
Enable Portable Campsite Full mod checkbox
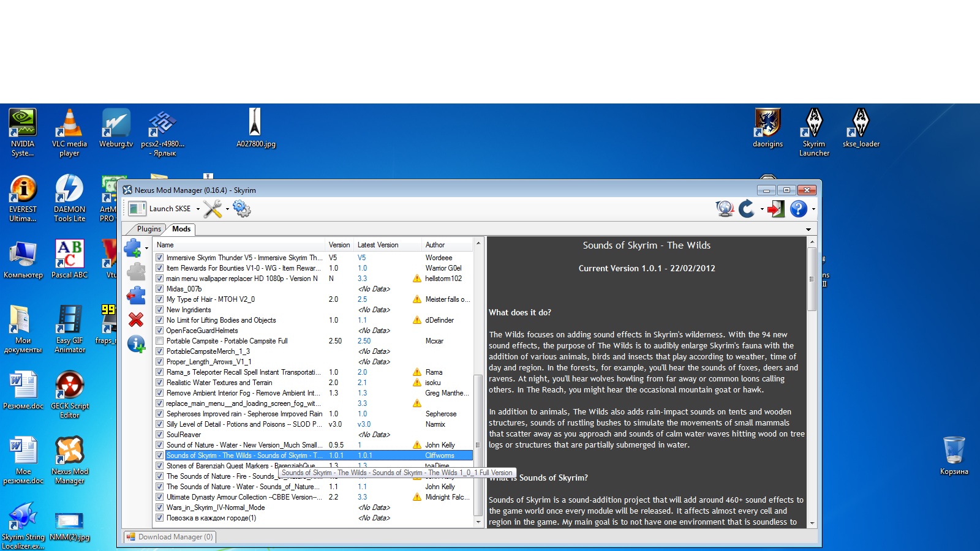tap(160, 341)
